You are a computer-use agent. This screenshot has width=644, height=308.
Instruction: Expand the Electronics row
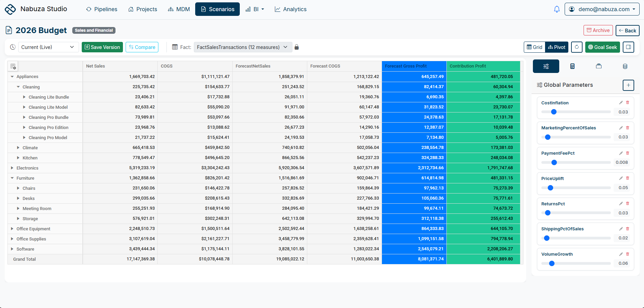click(x=12, y=168)
